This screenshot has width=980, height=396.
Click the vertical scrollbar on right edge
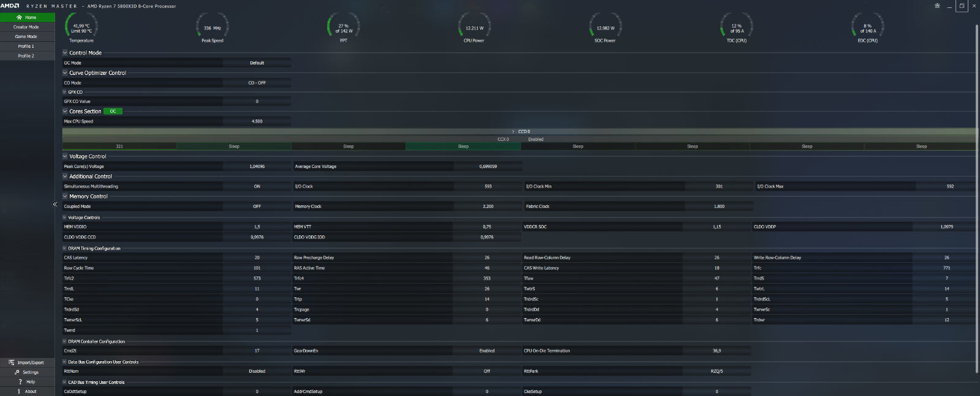976,199
